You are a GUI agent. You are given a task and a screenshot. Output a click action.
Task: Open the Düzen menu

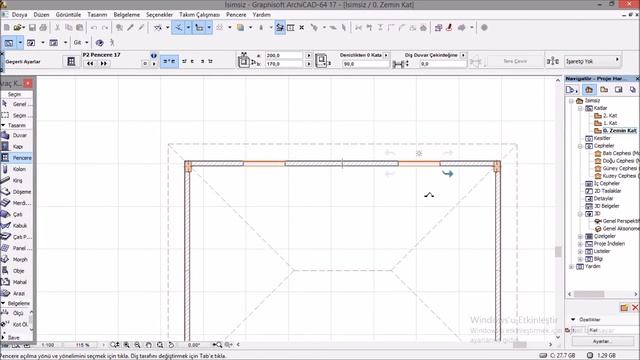[41, 15]
